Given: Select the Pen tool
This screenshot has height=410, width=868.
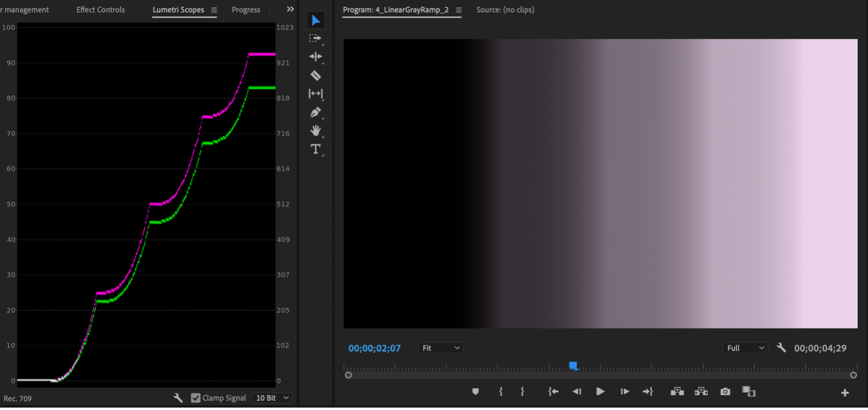Looking at the screenshot, I should click(x=316, y=112).
